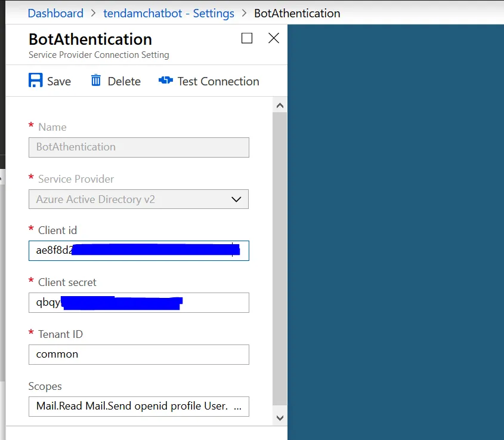Image resolution: width=504 pixels, height=440 pixels.
Task: Click the vertical scrollbar track
Action: pyautogui.click(x=280, y=257)
